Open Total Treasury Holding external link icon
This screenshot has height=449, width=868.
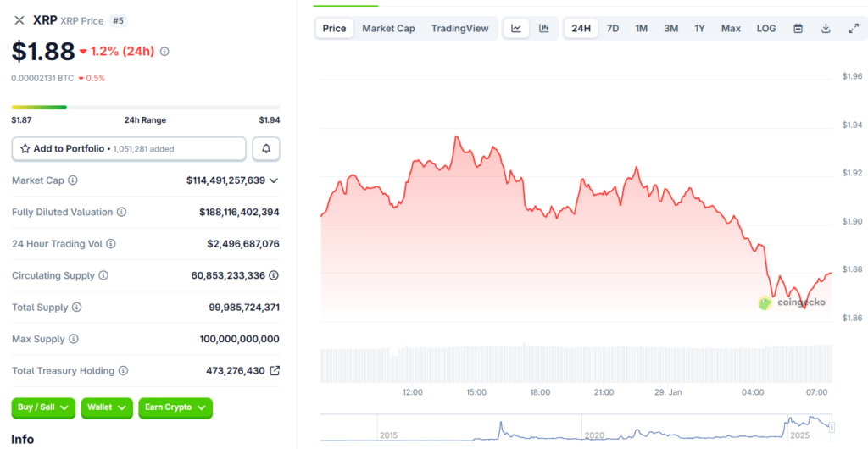(275, 371)
